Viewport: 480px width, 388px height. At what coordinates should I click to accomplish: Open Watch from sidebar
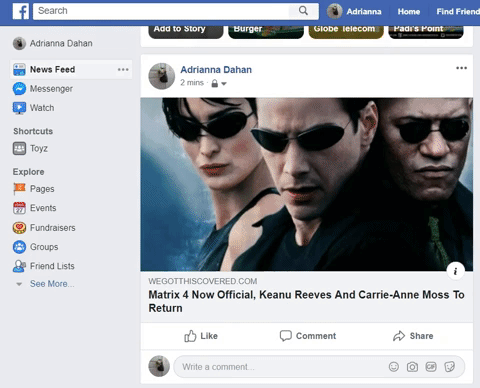[x=42, y=108]
